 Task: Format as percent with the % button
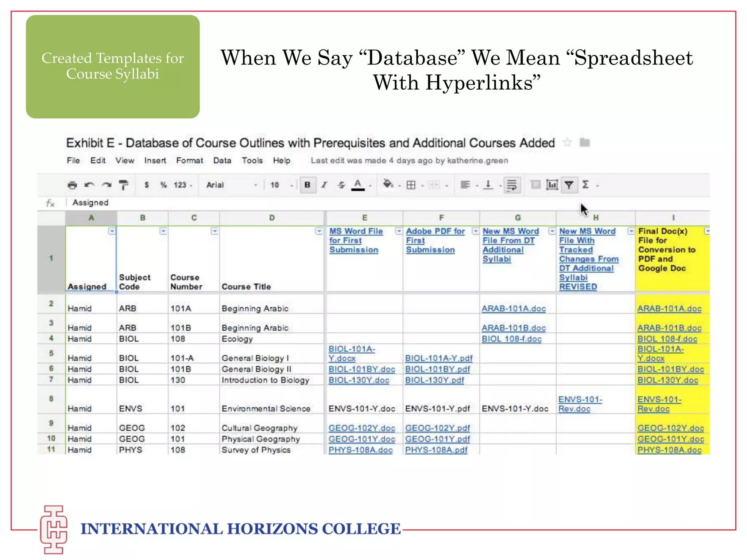[163, 185]
